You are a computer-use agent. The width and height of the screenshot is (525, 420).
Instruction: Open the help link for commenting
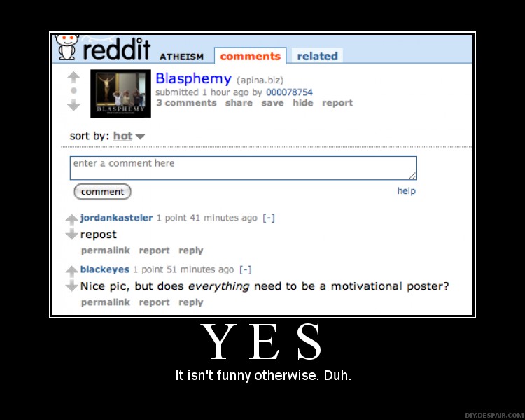(407, 190)
